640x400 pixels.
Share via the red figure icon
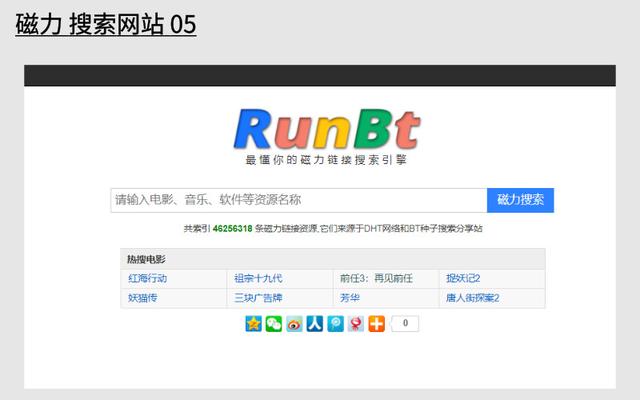coord(356,324)
